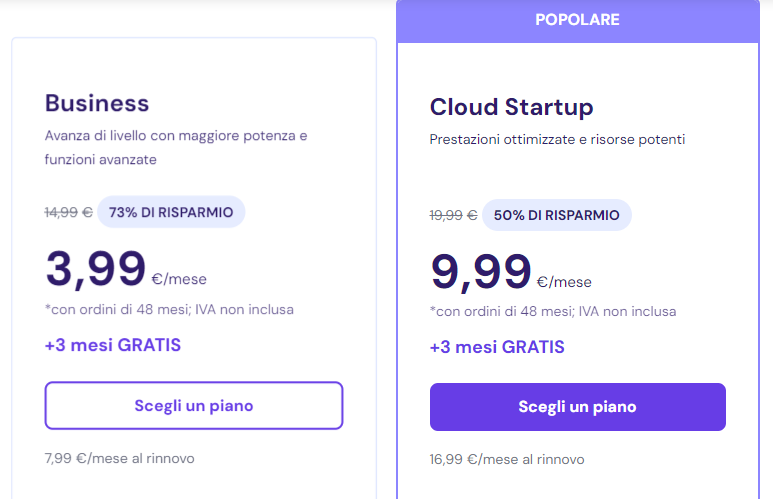Click the Business plan title

click(x=97, y=103)
